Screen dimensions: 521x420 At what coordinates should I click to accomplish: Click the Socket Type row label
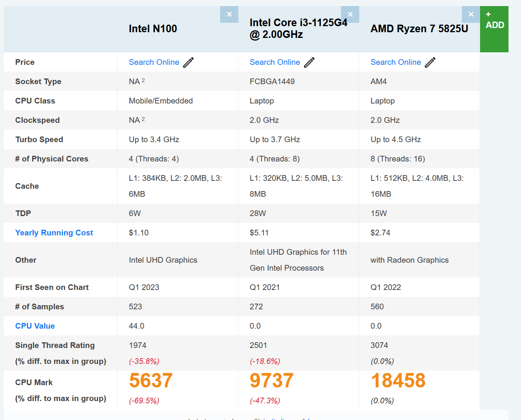click(38, 81)
